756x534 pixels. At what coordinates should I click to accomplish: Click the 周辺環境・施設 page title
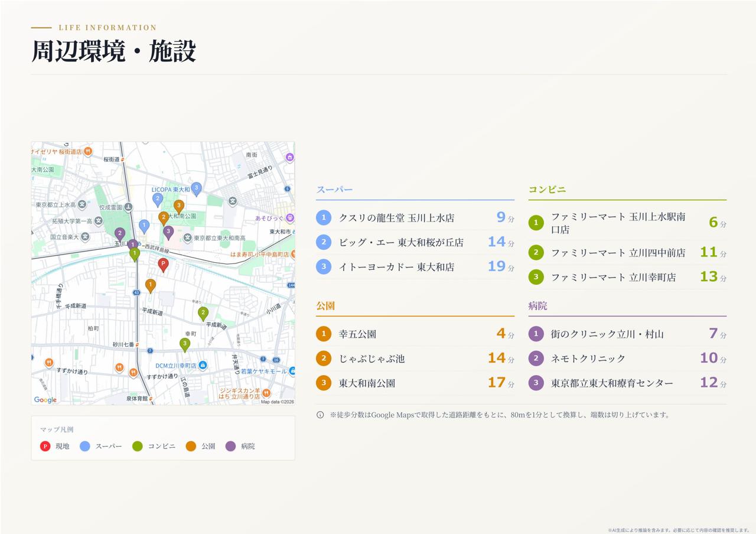click(x=113, y=51)
